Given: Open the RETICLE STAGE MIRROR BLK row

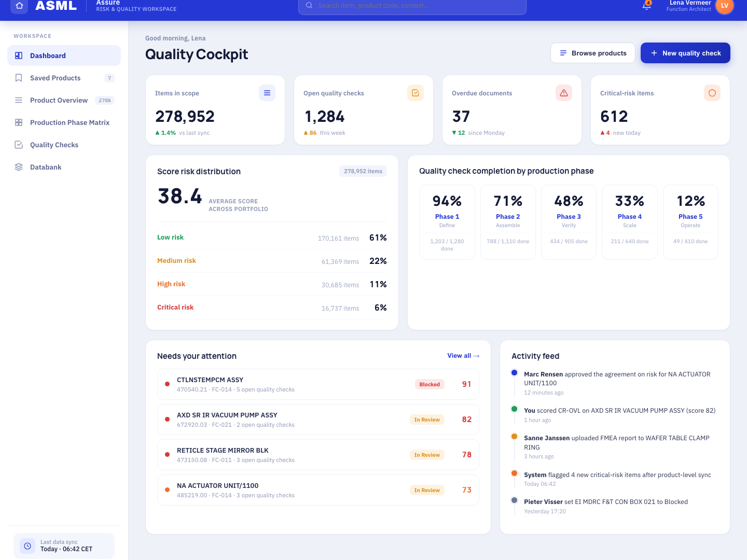Looking at the screenshot, I should pos(318,455).
